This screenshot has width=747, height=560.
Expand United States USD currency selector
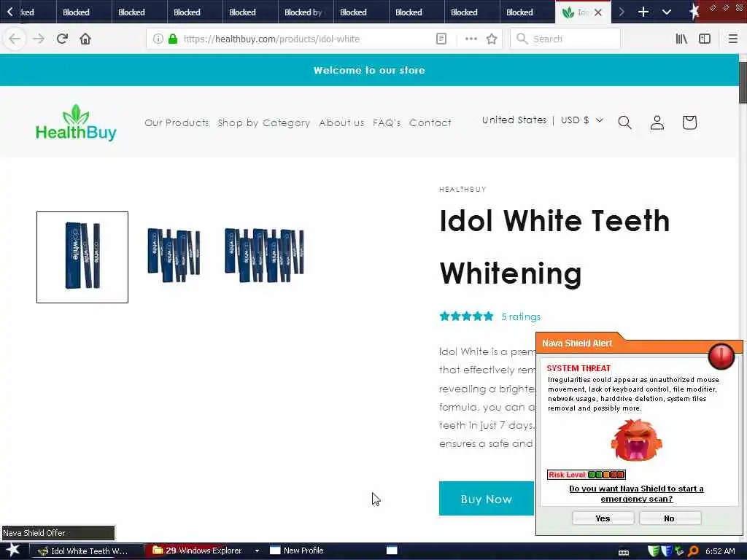[x=543, y=120]
